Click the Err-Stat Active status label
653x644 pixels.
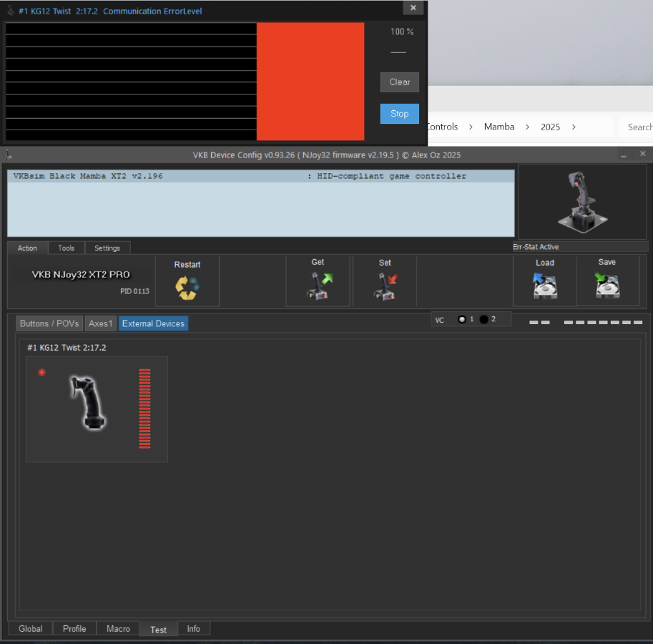pyautogui.click(x=536, y=247)
